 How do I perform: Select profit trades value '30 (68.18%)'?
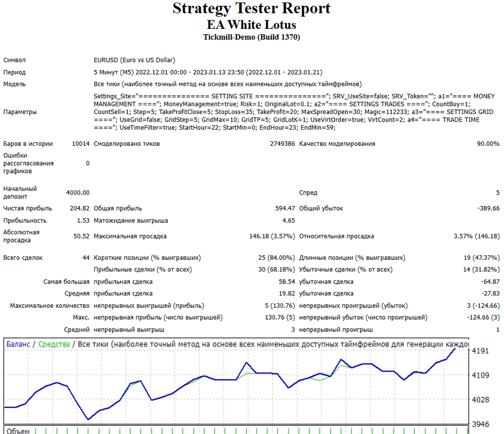click(277, 270)
